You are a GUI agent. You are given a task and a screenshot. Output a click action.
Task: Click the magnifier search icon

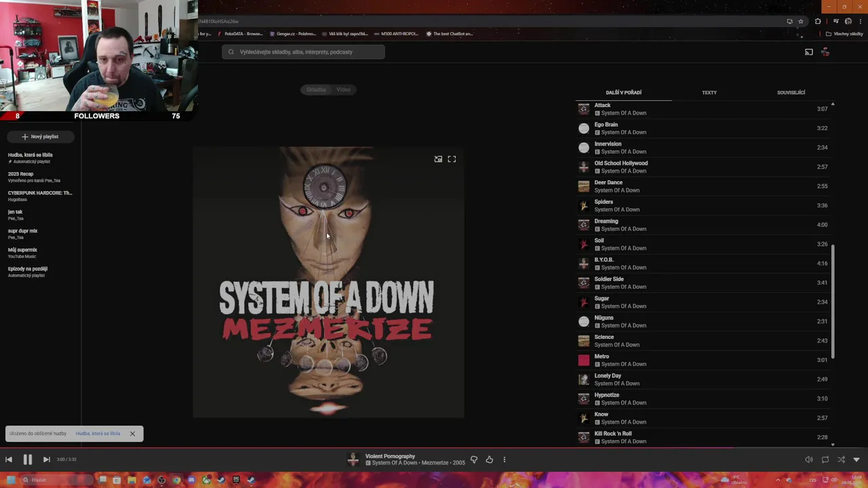click(x=231, y=52)
